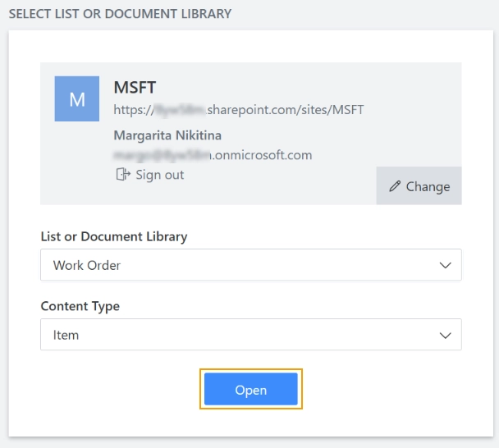The image size is (499, 448).
Task: Click the Content Type label
Action: [x=80, y=306]
